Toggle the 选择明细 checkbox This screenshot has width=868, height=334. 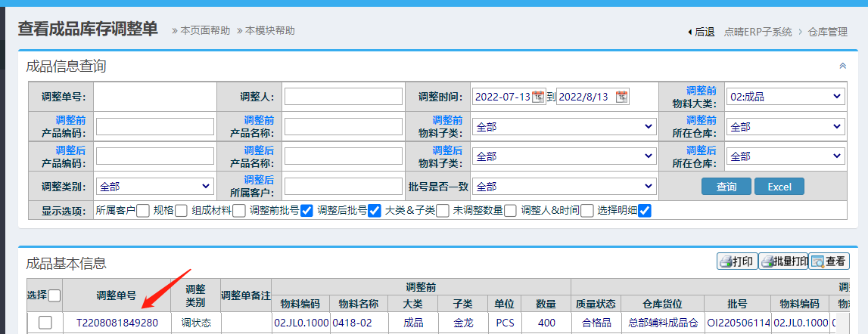pyautogui.click(x=645, y=211)
